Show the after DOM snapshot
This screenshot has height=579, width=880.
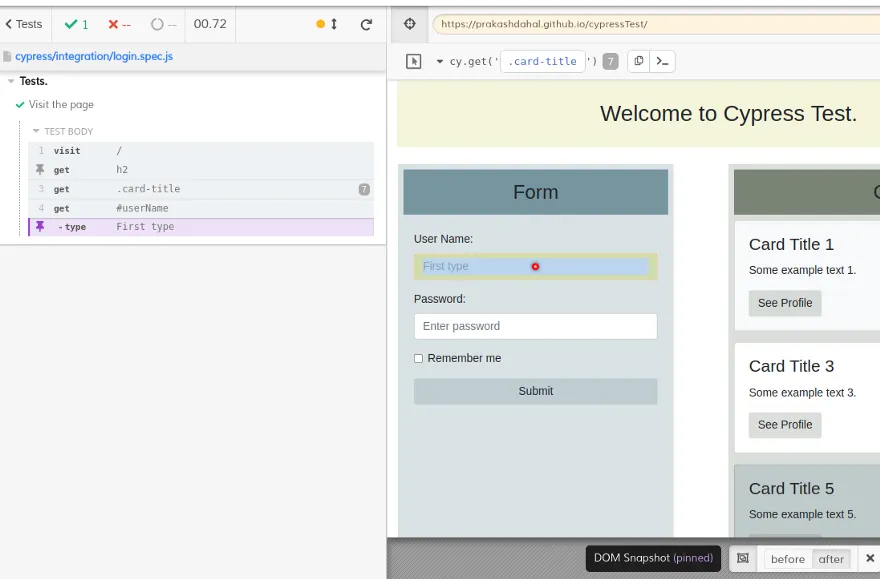tap(831, 559)
